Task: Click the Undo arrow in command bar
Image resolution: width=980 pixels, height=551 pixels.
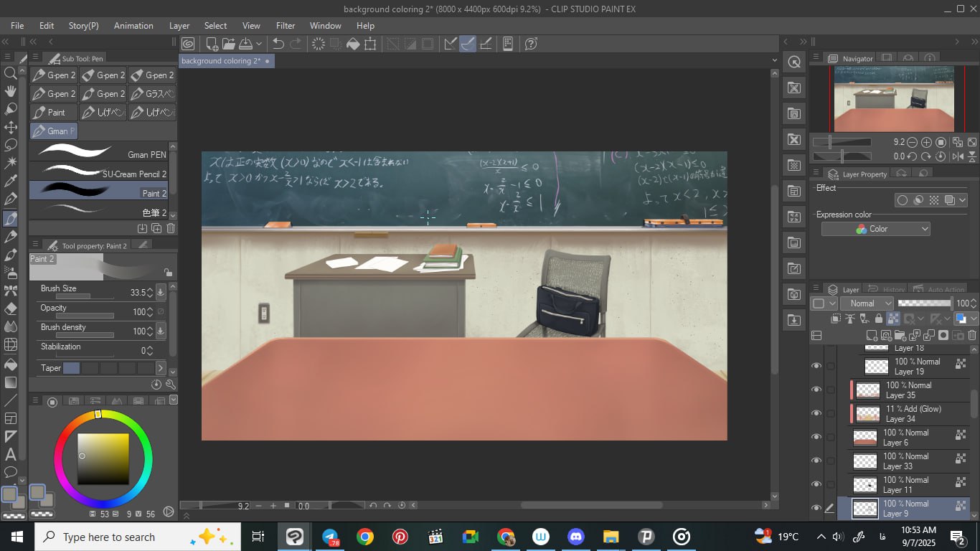Action: click(x=278, y=44)
